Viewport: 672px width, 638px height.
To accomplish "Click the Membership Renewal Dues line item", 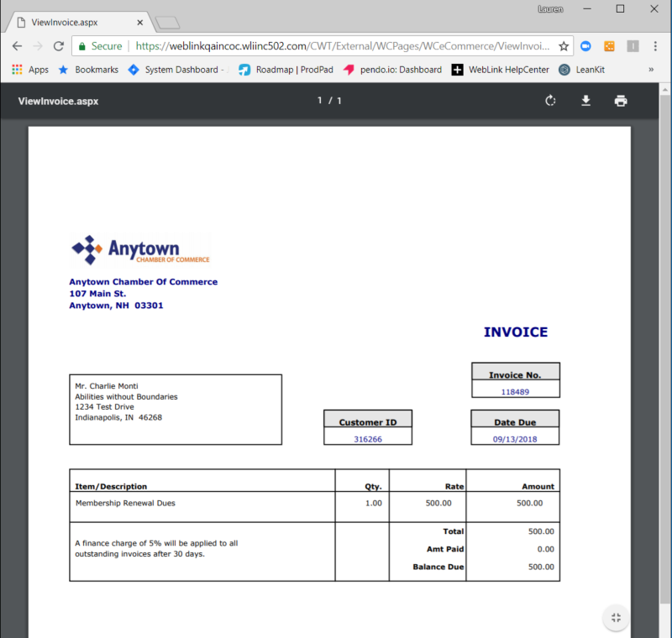I will (125, 503).
